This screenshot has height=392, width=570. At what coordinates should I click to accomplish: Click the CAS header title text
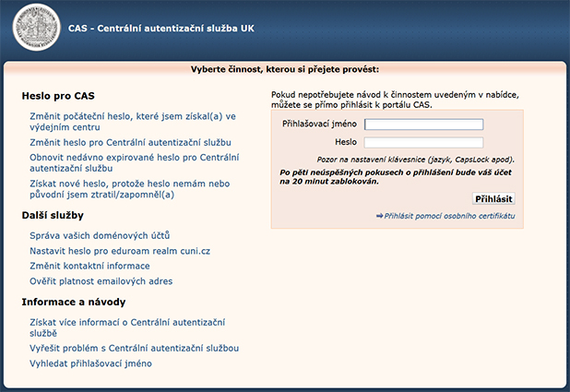161,29
